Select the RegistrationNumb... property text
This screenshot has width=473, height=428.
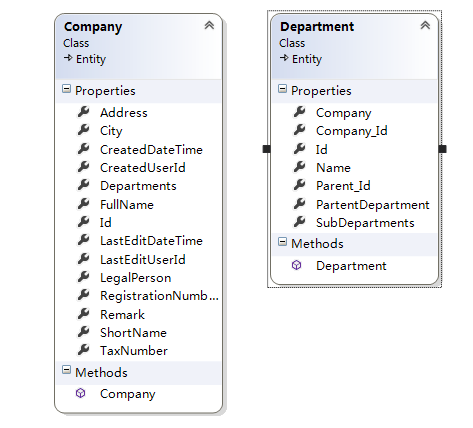159,296
